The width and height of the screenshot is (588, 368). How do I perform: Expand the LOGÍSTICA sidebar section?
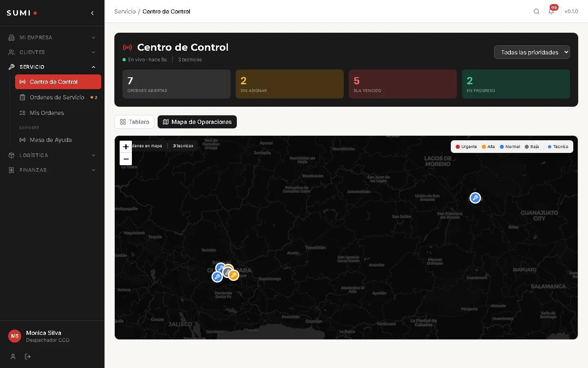[52, 155]
